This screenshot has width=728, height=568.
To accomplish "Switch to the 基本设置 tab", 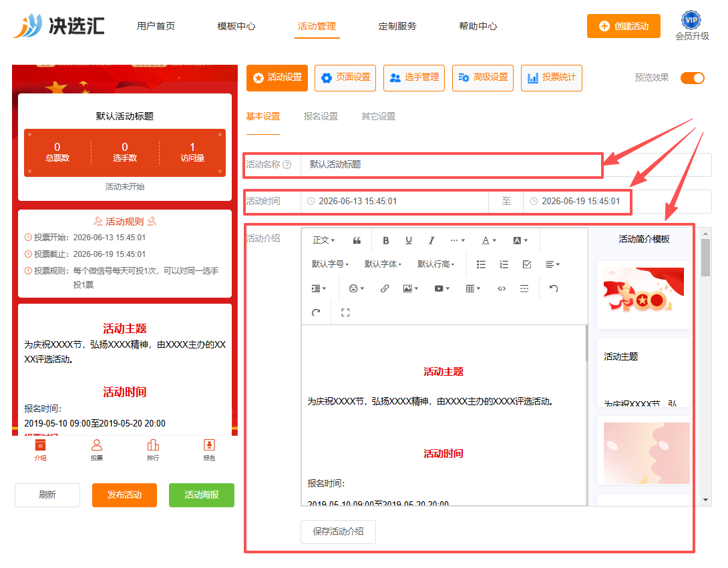I will tap(262, 117).
